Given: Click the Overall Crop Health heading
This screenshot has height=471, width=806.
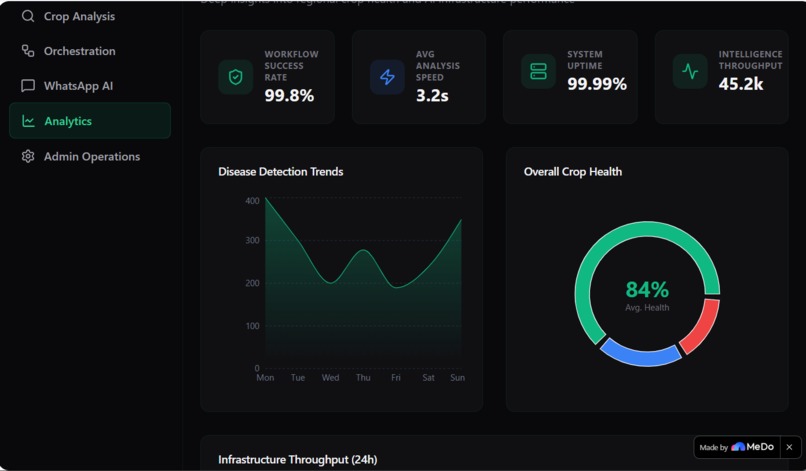Looking at the screenshot, I should pos(573,172).
